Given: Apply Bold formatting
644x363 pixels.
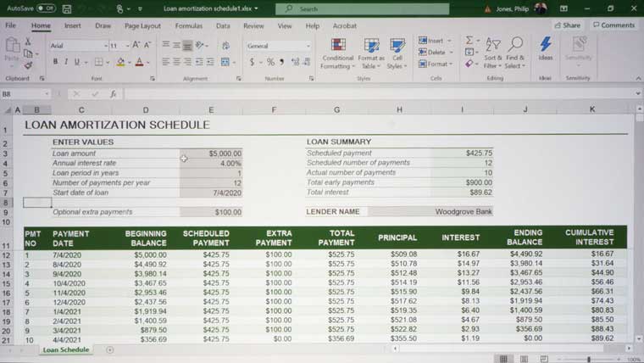Looking at the screenshot, I should [55, 62].
